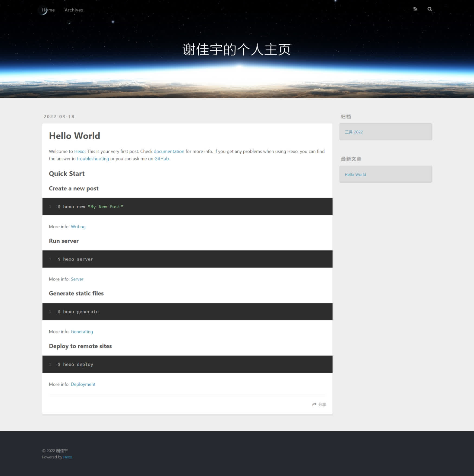Go to the Archives page
The width and height of the screenshot is (474, 476).
pyautogui.click(x=74, y=10)
